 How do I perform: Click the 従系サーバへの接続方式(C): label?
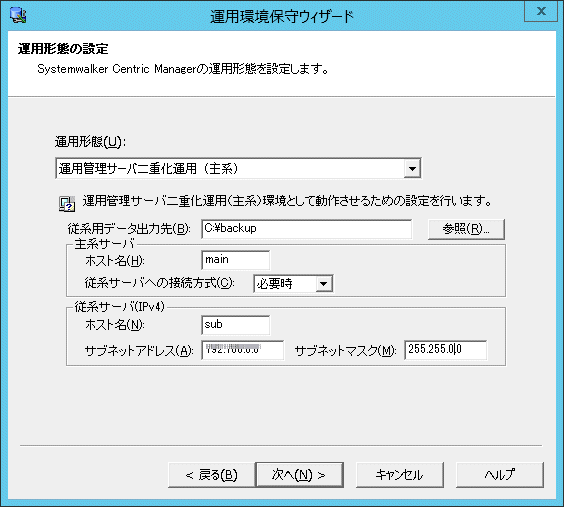point(159,283)
